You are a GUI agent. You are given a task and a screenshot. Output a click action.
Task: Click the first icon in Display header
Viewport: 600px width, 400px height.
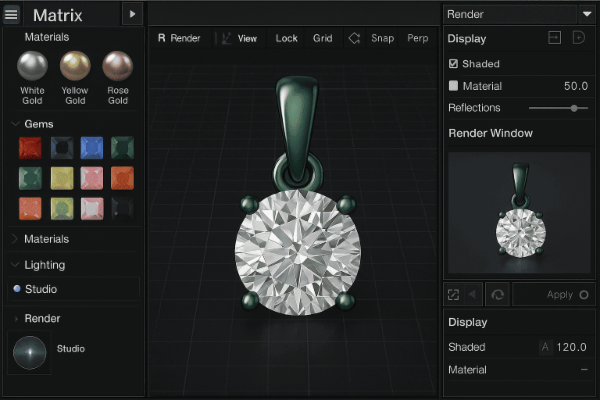[554, 38]
